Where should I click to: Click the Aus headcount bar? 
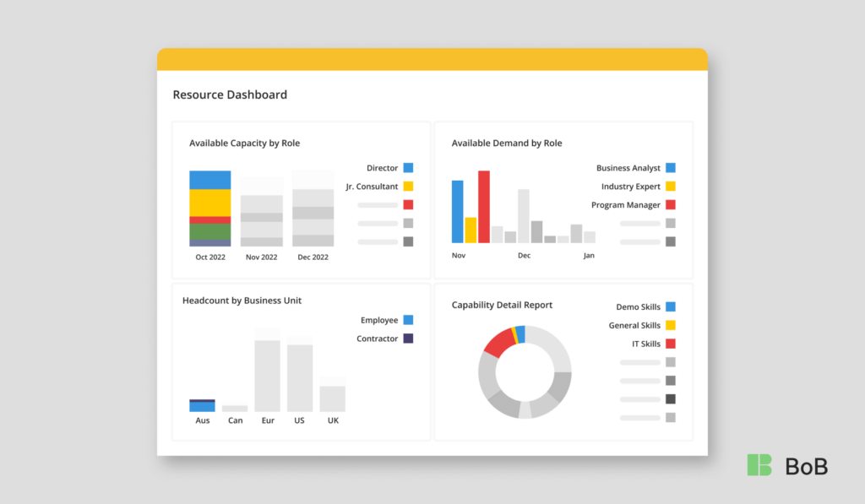pos(202,405)
